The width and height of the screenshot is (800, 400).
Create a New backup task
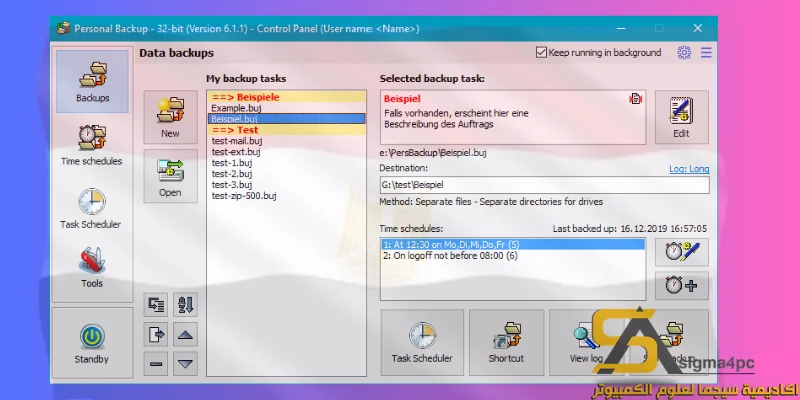coord(170,117)
